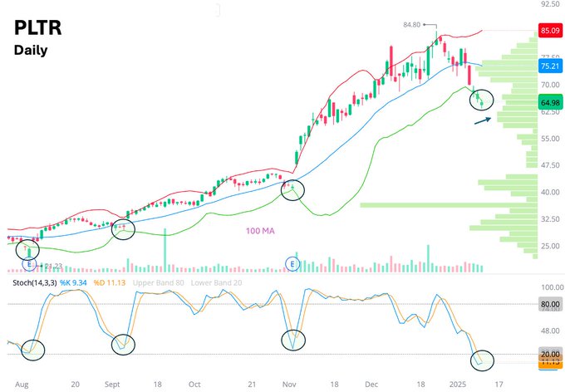The height and width of the screenshot is (392, 565).
Task: Click the 32.50 price axis label
Action: [550, 219]
